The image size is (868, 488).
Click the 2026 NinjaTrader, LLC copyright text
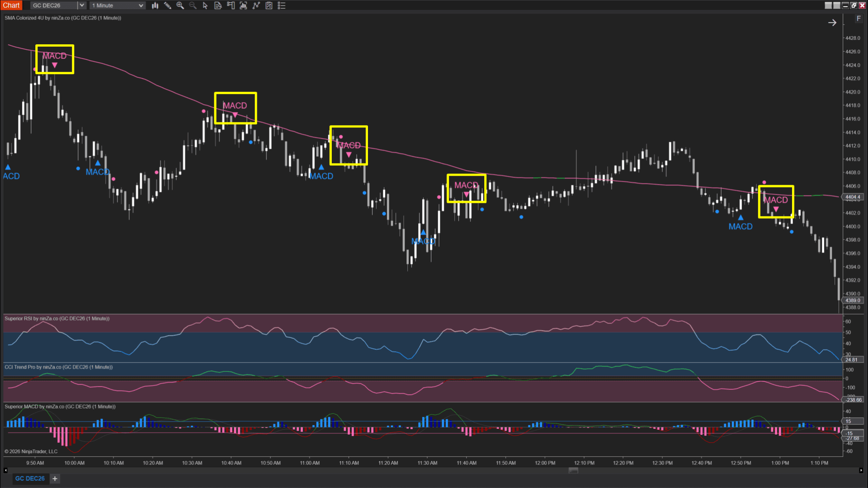31,451
